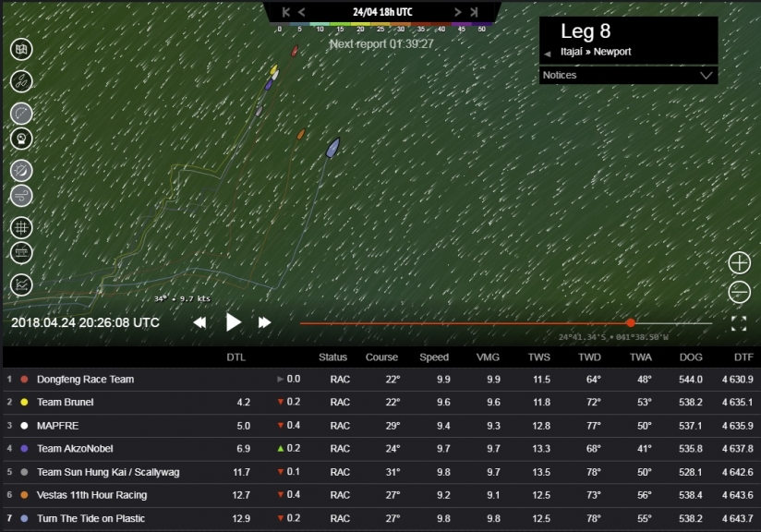Zoom in with the plus button
761x532 pixels.
click(x=739, y=262)
